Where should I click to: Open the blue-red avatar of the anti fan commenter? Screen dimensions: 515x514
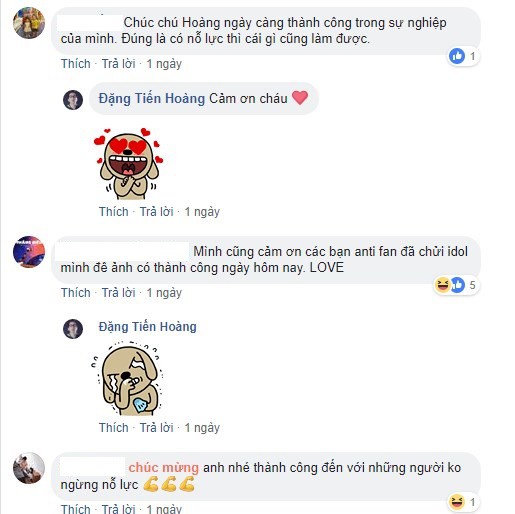[29, 252]
